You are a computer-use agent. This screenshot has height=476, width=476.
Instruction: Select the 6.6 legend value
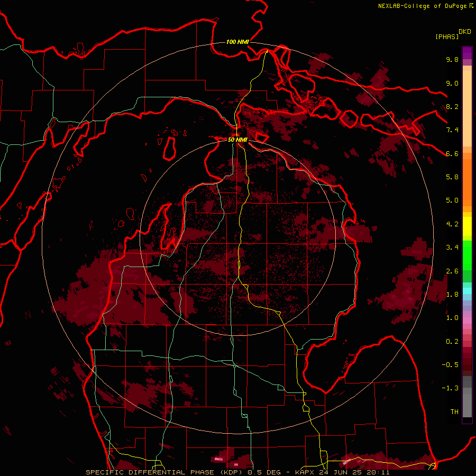(x=452, y=153)
